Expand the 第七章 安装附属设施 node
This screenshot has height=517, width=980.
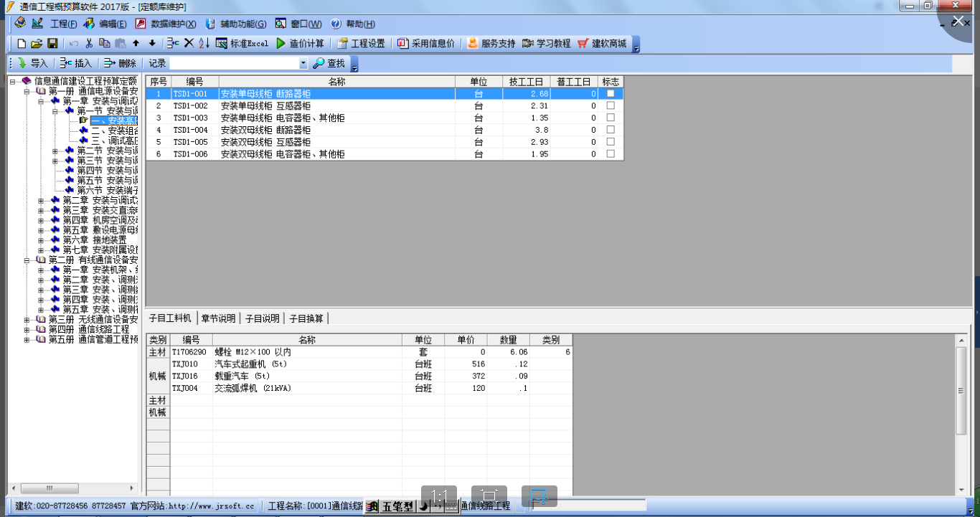[41, 250]
